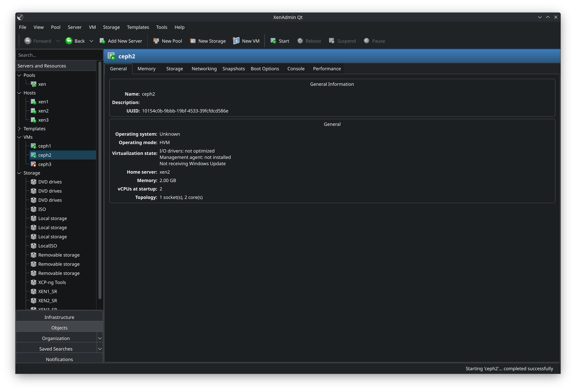
Task: Switch to the Snapshots tab
Action: [x=234, y=69]
